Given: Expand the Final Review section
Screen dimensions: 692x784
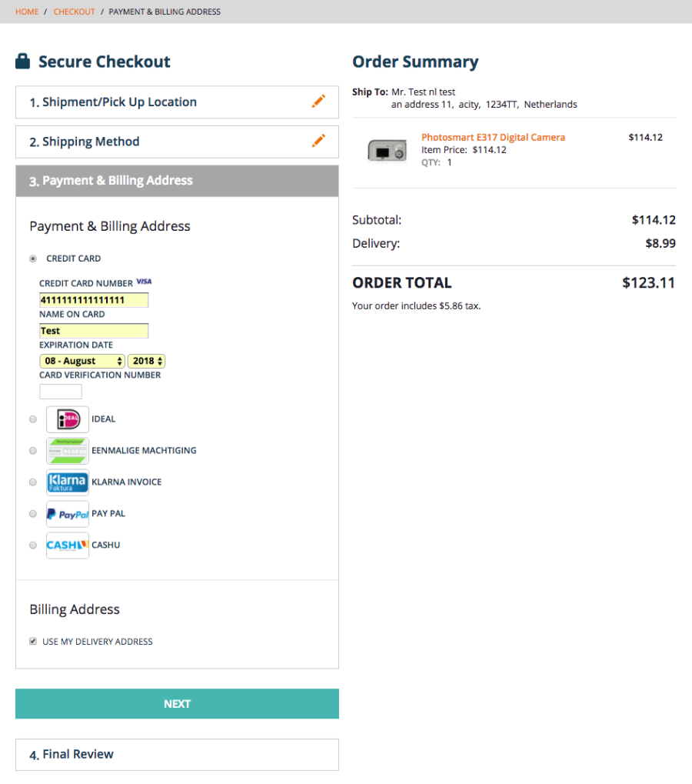Looking at the screenshot, I should [177, 754].
